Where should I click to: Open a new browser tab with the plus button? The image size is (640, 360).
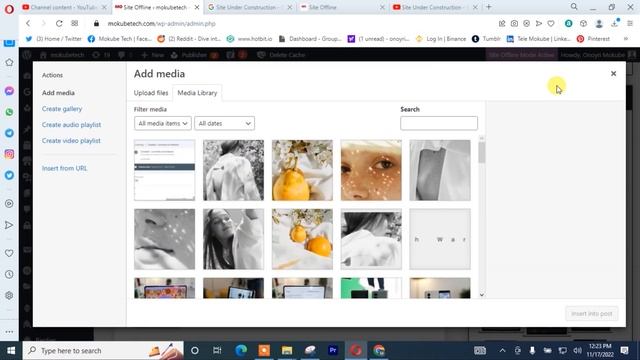(x=489, y=7)
